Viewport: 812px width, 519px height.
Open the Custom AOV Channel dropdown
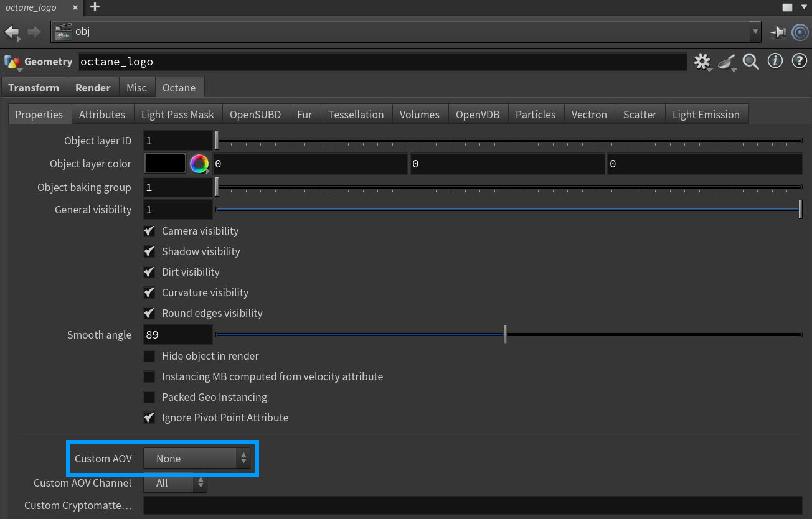click(x=175, y=483)
